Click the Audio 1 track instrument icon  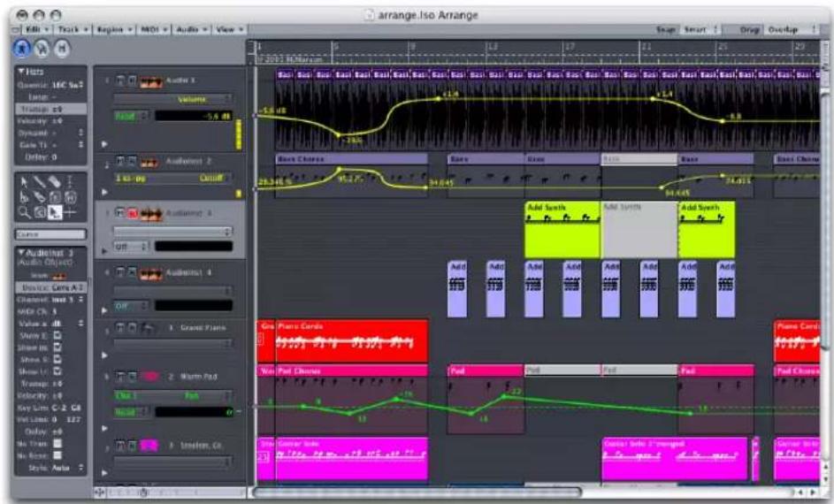coord(151,82)
